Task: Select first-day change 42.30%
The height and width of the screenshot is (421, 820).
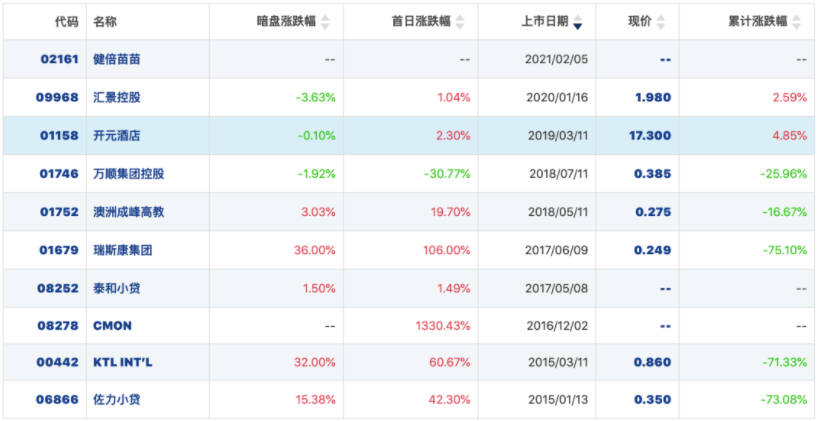Action: [450, 400]
